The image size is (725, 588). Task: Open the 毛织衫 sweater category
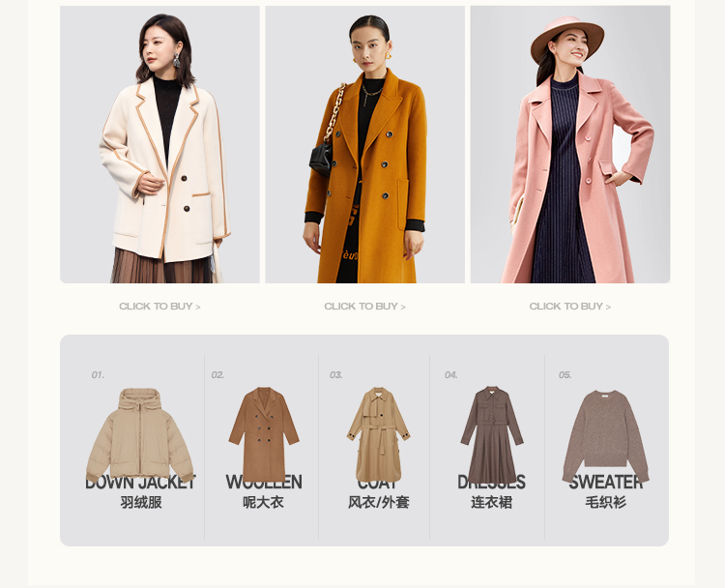point(606,503)
